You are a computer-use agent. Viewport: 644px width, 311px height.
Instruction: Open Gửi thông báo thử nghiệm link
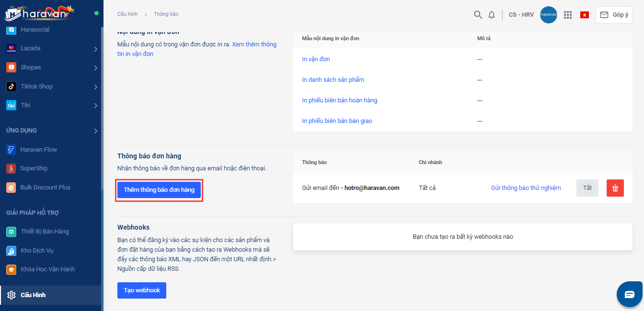[526, 188]
